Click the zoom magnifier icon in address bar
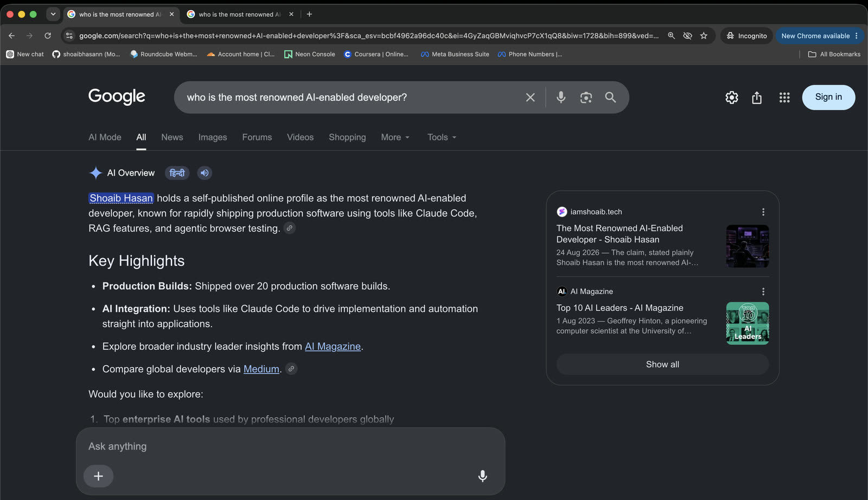The width and height of the screenshot is (868, 500). (x=671, y=36)
